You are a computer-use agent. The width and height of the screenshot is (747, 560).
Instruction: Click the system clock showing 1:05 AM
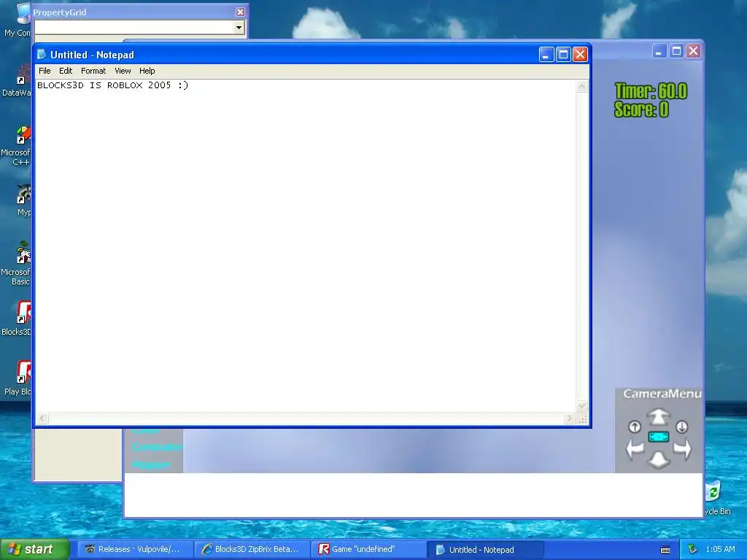pos(720,550)
